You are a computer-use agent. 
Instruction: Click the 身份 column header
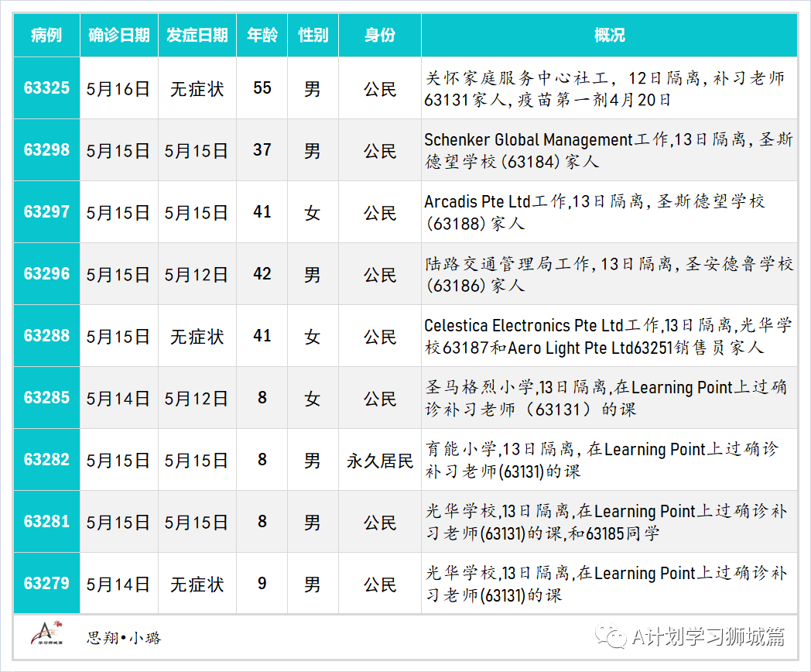click(379, 36)
